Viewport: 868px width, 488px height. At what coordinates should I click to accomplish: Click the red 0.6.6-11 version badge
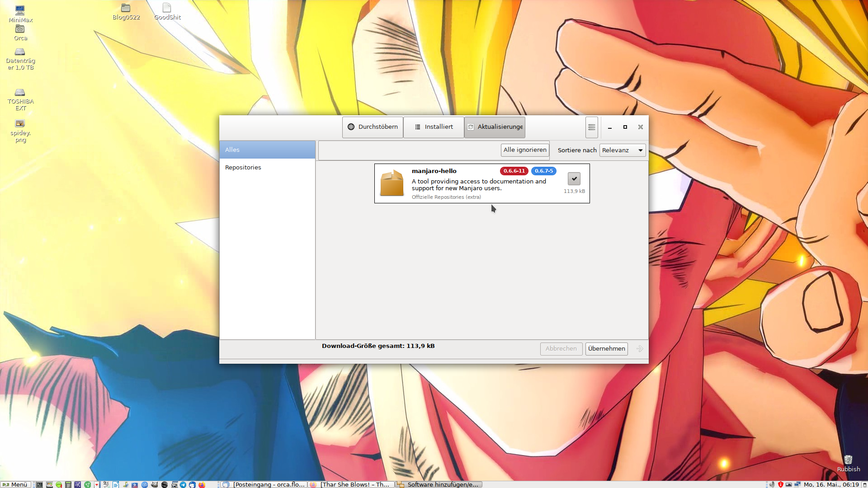pos(514,171)
